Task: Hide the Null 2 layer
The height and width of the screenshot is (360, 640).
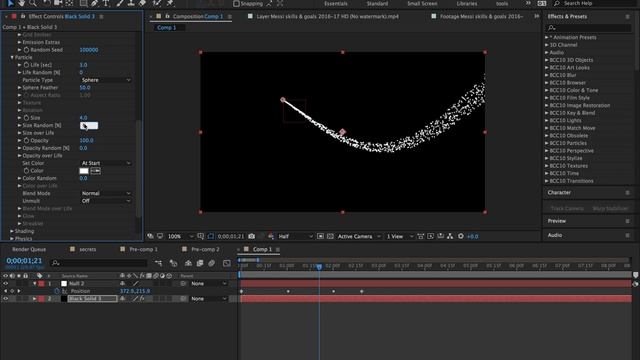Action: [x=5, y=283]
